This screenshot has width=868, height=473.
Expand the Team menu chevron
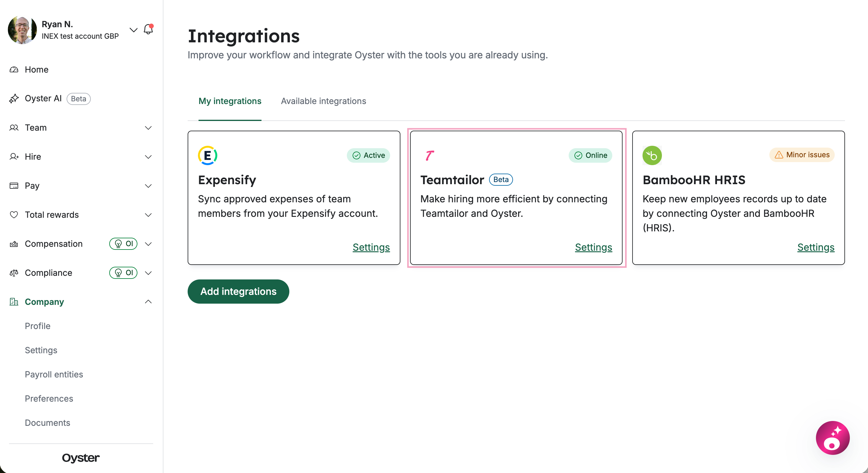148,128
